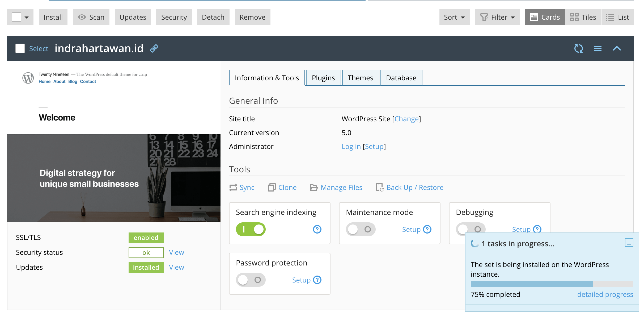Viewport: 644px width, 316px height.
Task: Click Log in link for Administrator
Action: coord(351,147)
